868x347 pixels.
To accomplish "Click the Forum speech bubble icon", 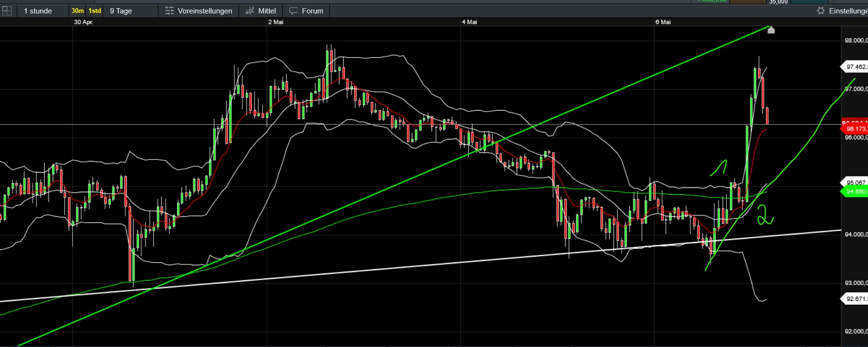I will click(293, 11).
